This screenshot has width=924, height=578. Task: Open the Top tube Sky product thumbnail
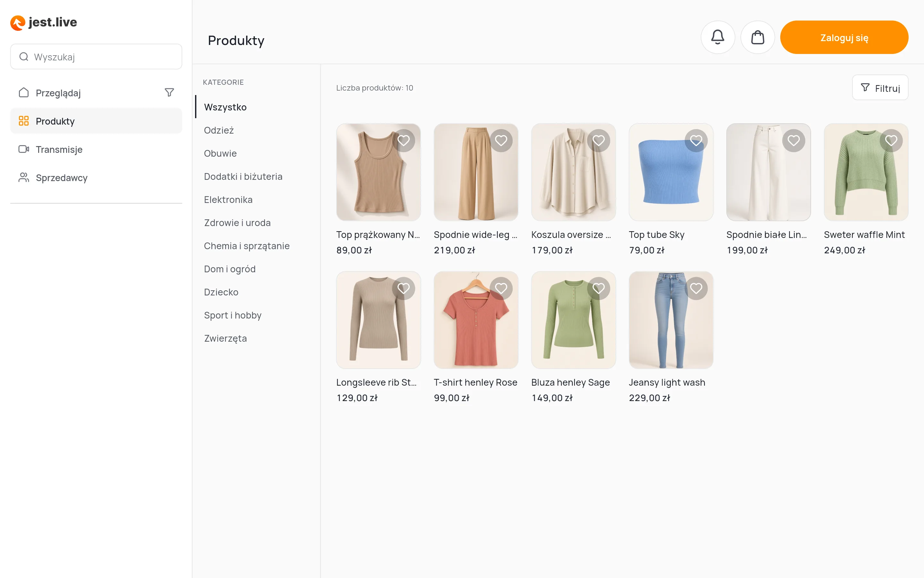click(671, 172)
